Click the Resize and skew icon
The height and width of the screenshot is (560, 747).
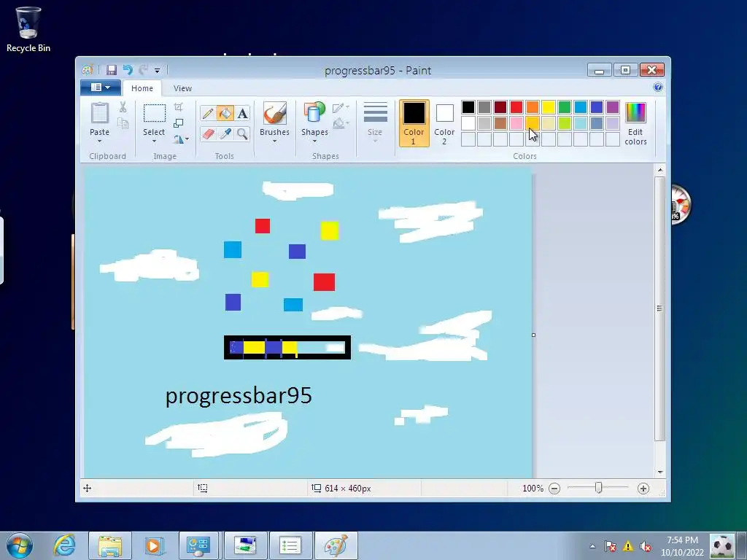178,122
